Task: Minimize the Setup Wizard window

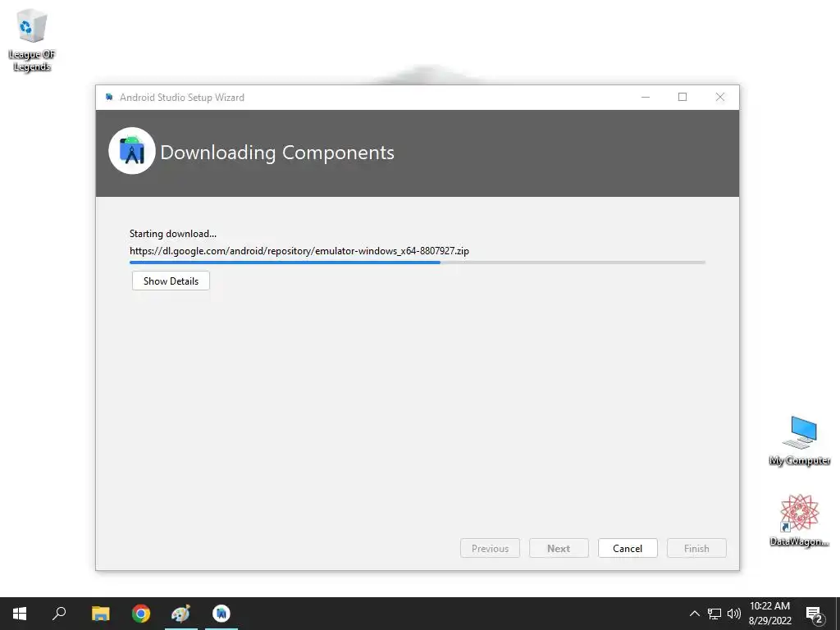Action: [x=646, y=97]
